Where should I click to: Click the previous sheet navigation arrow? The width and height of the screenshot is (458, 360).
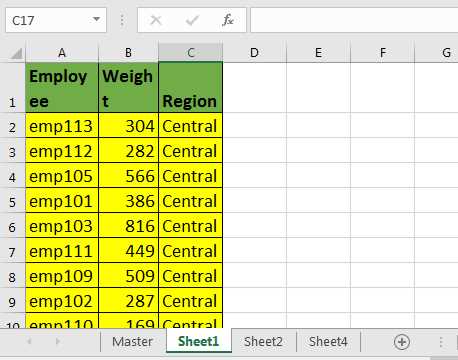[x=29, y=341]
